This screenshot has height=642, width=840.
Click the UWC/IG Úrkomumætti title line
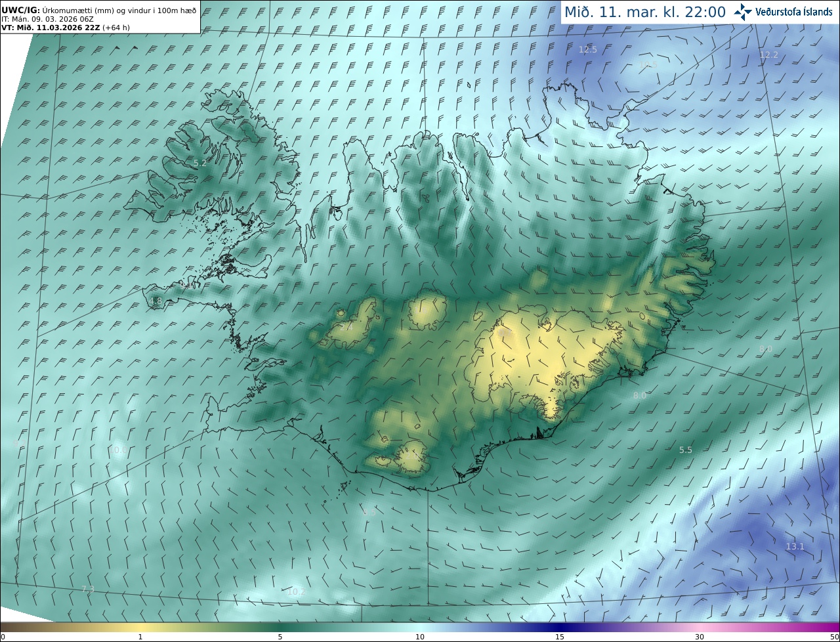pos(98,10)
